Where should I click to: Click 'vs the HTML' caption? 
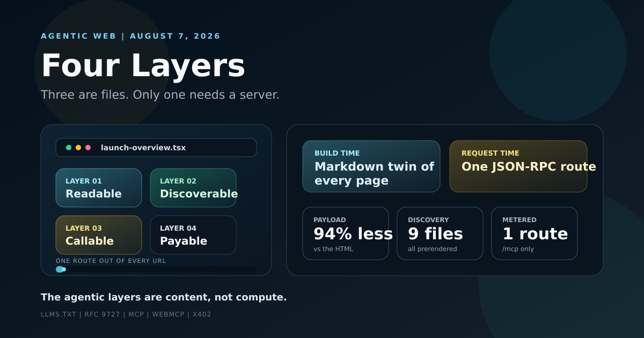click(x=333, y=249)
